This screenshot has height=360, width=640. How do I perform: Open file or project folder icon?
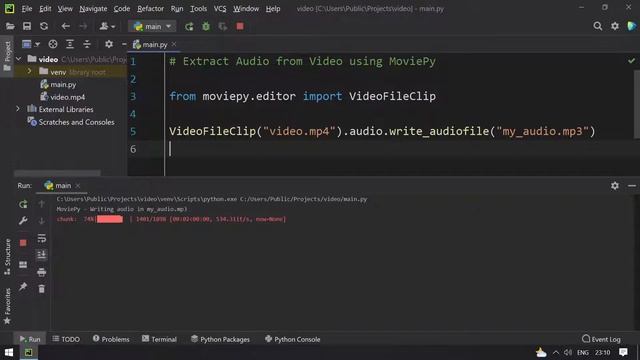[x=10, y=27]
